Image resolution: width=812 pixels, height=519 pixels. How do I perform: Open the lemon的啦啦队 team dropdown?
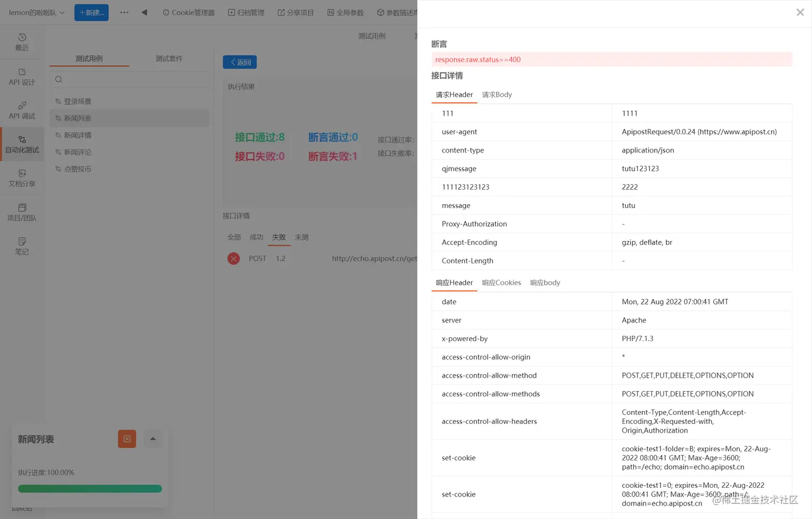click(37, 12)
